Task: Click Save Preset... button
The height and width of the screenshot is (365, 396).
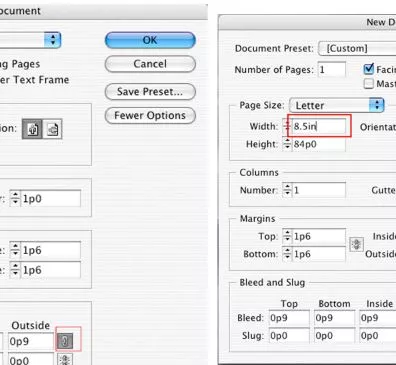Action: pos(150,92)
